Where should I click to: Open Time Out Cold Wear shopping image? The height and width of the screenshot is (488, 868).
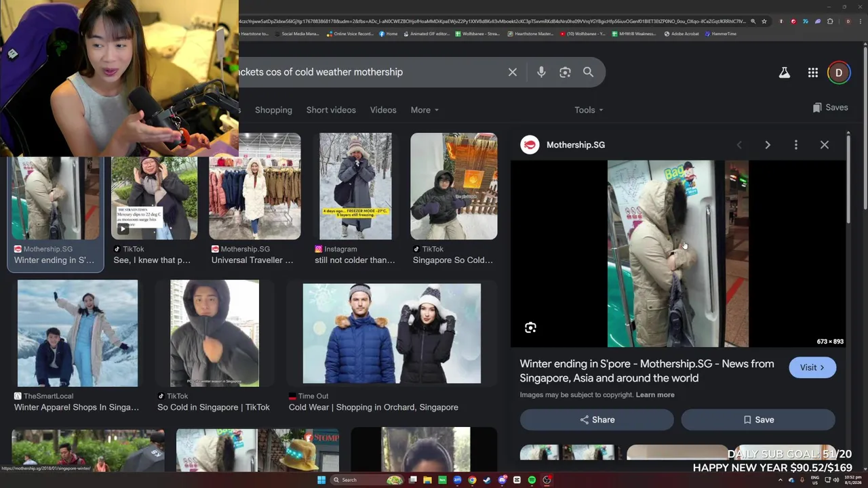click(x=392, y=333)
